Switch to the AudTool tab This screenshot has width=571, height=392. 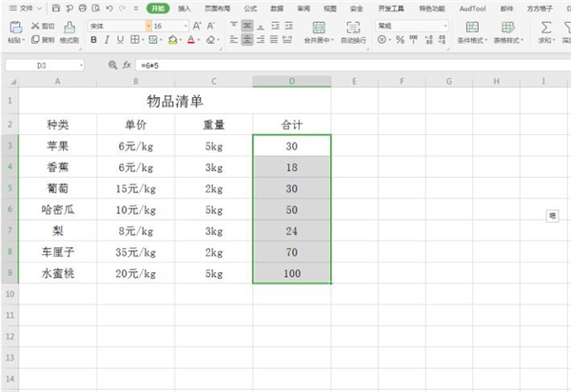click(x=472, y=9)
